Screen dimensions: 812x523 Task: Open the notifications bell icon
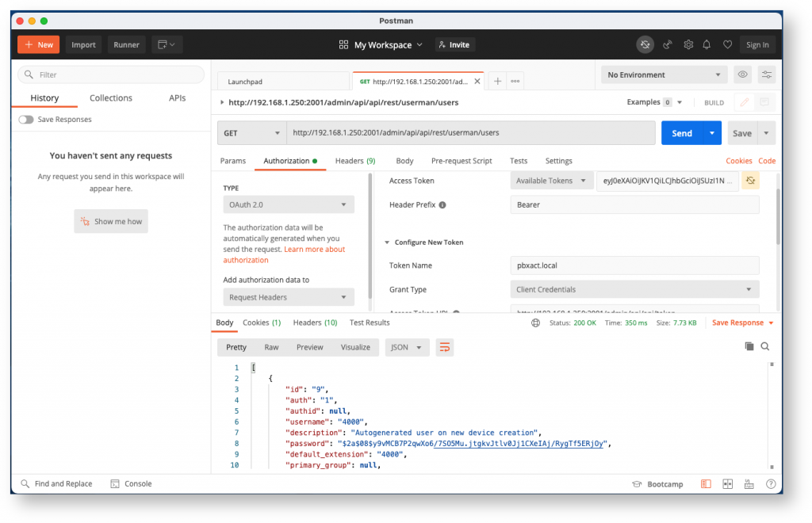pyautogui.click(x=707, y=44)
